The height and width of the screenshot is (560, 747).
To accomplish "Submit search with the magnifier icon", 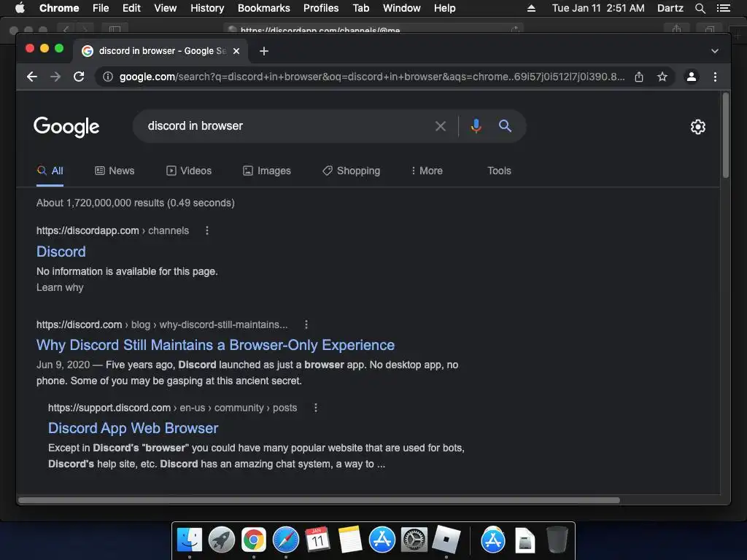I will pyautogui.click(x=505, y=125).
